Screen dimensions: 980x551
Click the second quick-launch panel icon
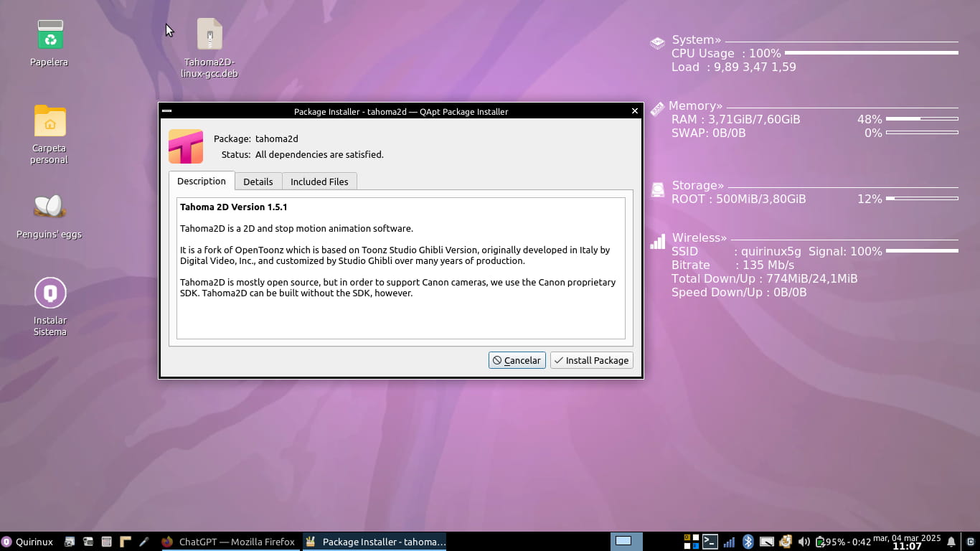pyautogui.click(x=88, y=542)
